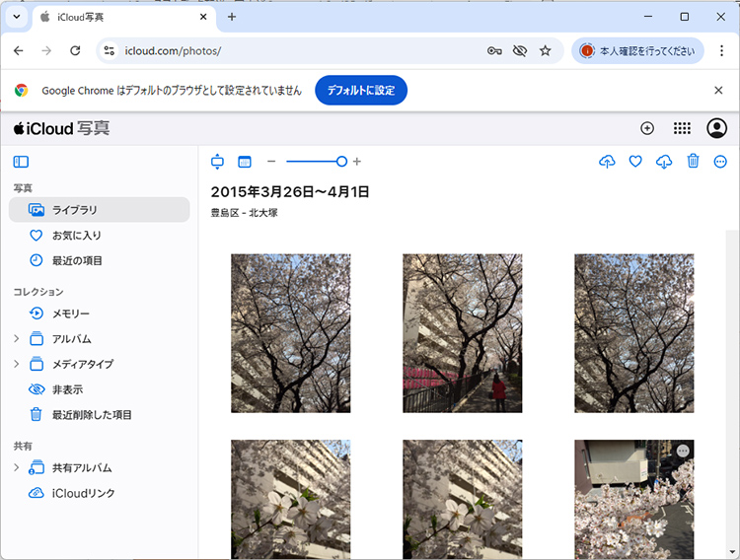Toggle the sidebar panel icon
Viewport: 740px width, 560px height.
pyautogui.click(x=21, y=162)
